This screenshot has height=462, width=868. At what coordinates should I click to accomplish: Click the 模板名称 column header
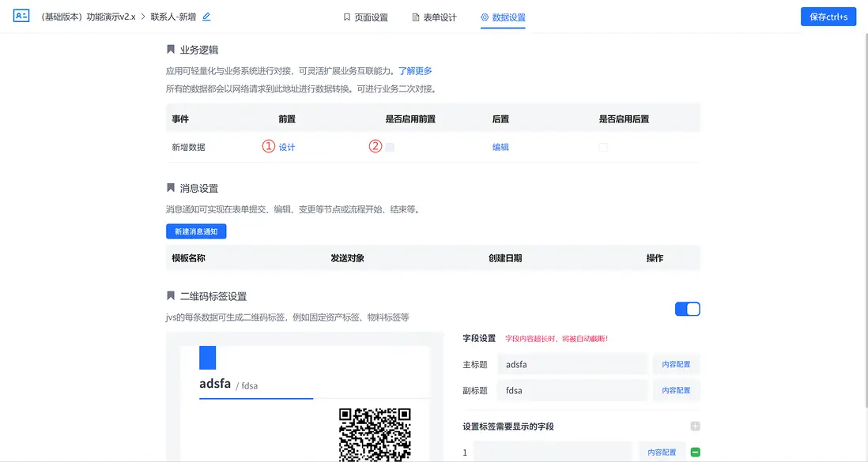pyautogui.click(x=188, y=257)
